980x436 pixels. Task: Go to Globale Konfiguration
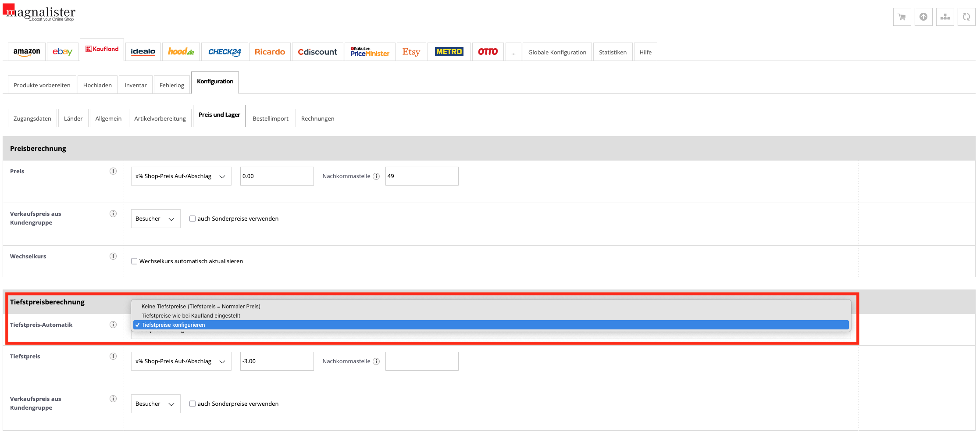(x=557, y=52)
